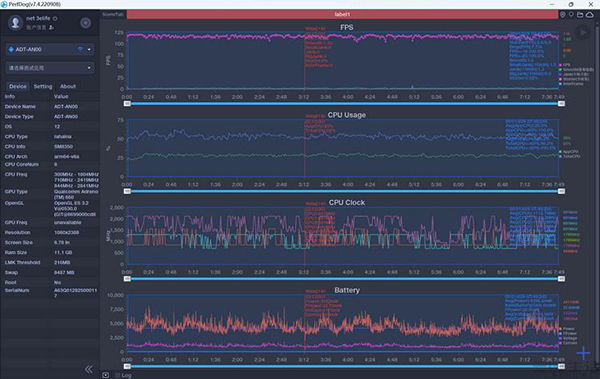
Task: Click left handle of CPU Clock range slider
Action: pos(127,279)
